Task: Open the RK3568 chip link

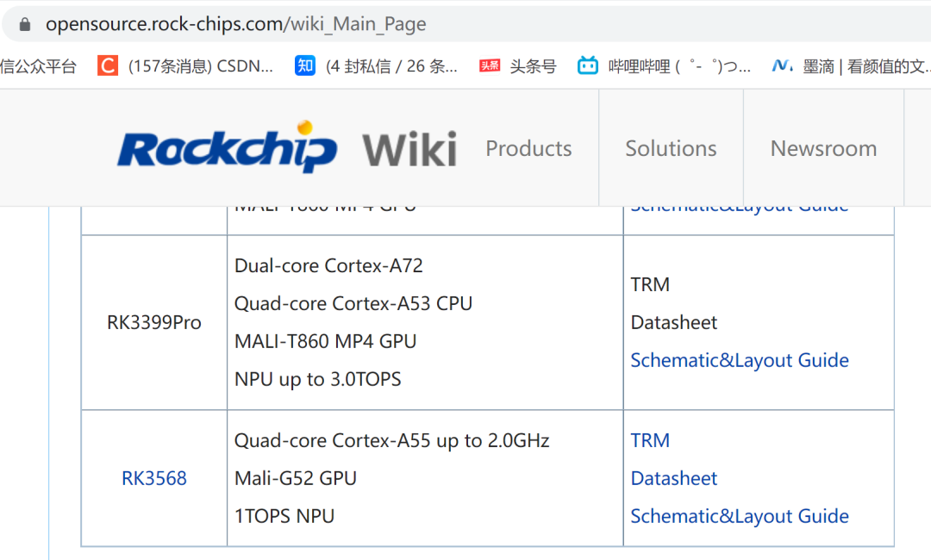Action: tap(153, 478)
